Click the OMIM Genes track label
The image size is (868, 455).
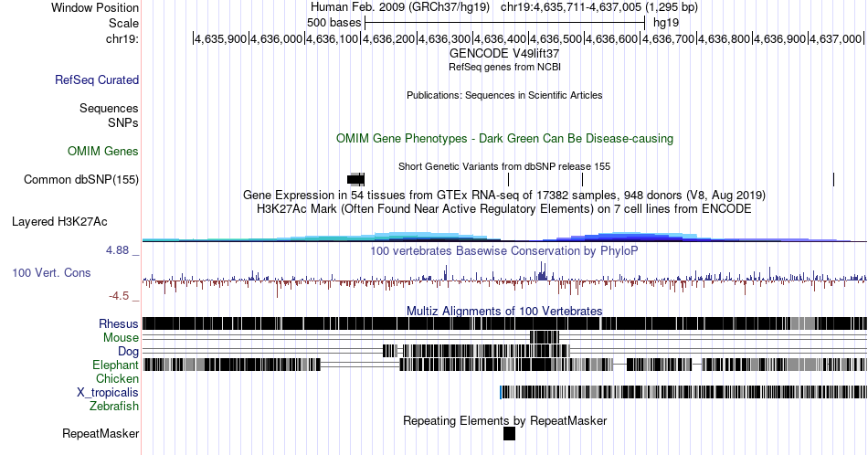coord(103,151)
